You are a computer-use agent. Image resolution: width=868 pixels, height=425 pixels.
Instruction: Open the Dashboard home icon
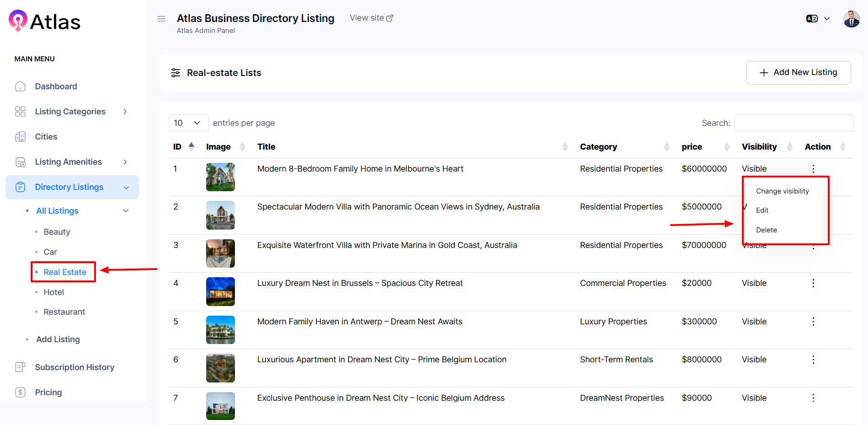click(x=20, y=86)
